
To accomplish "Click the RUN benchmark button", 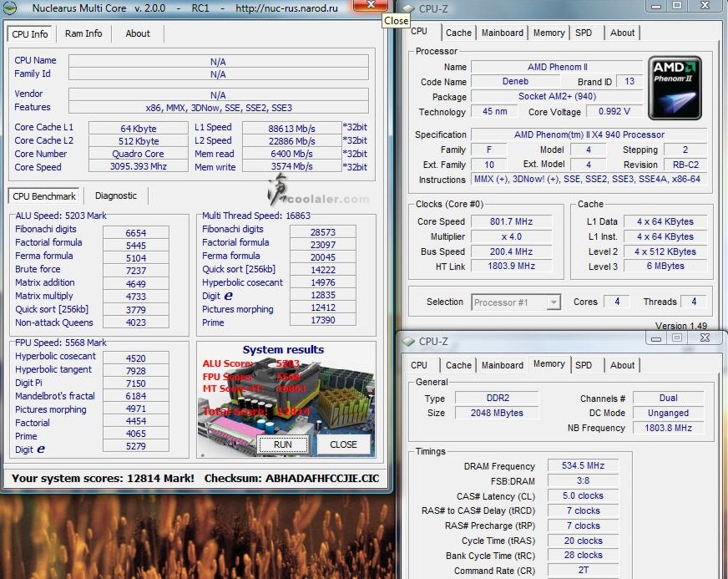I will coord(283,444).
